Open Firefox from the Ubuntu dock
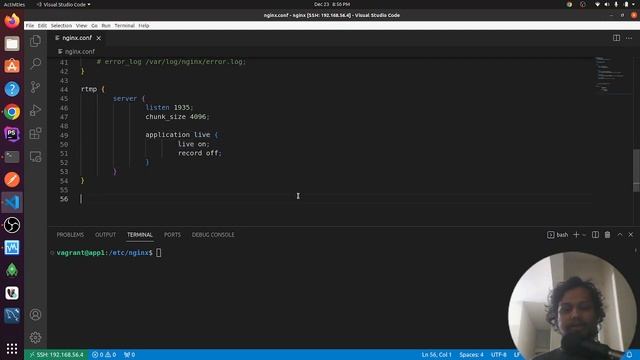640x360 pixels. [x=12, y=20]
